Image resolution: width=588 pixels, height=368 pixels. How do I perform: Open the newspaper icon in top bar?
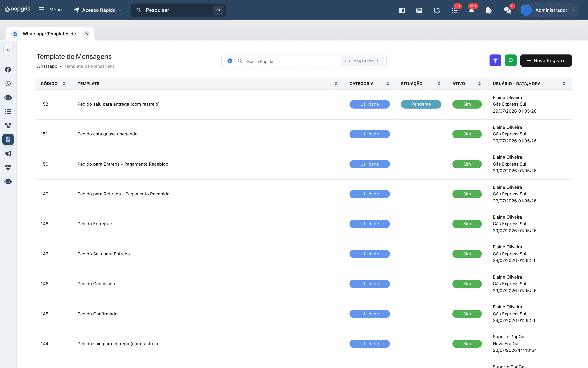tap(419, 10)
